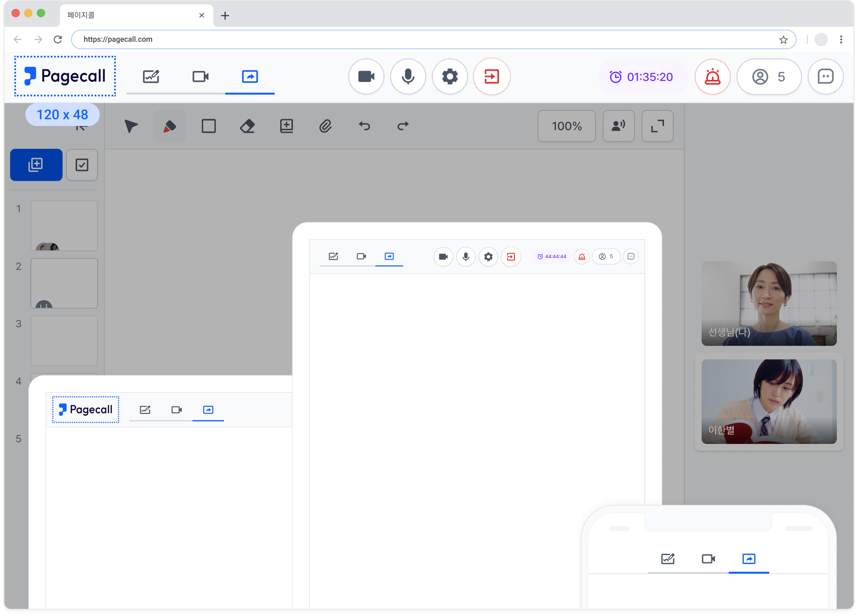Open participants count in the 44:44:44 tablet mockup
The image size is (858, 616).
pyautogui.click(x=606, y=257)
